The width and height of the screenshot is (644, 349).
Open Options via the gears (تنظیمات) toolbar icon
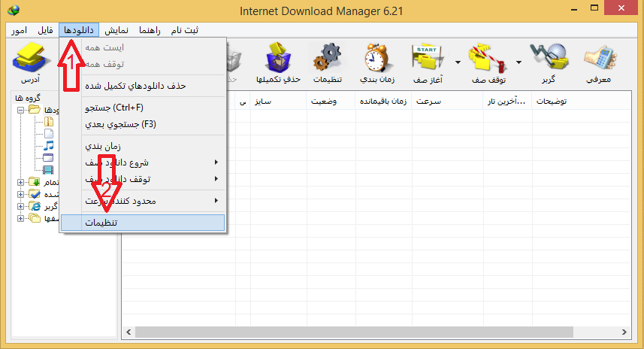[x=328, y=58]
